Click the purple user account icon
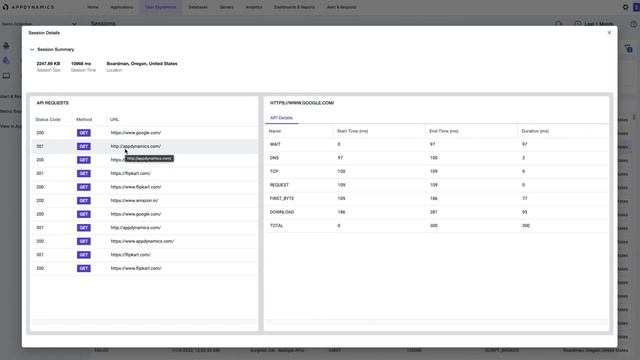This screenshot has width=640, height=360. (x=636, y=7)
